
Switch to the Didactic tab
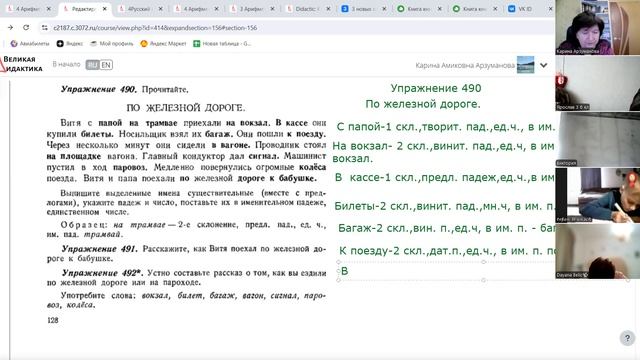coord(307,9)
